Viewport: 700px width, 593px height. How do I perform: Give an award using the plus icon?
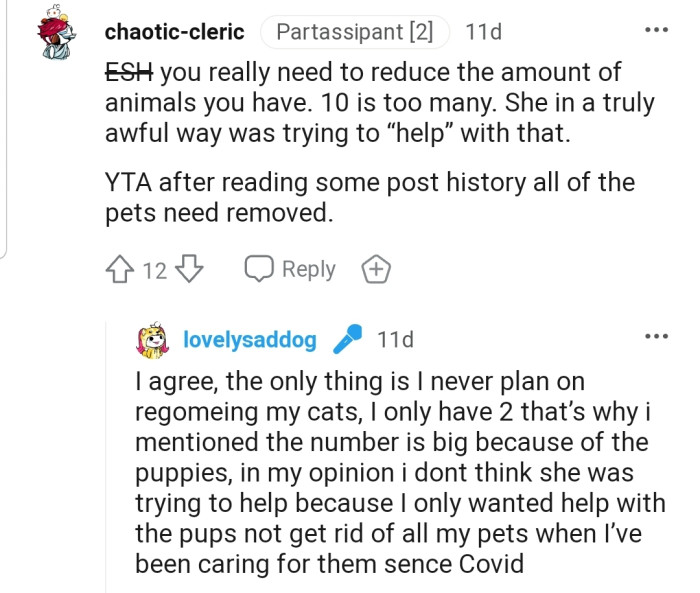(376, 269)
